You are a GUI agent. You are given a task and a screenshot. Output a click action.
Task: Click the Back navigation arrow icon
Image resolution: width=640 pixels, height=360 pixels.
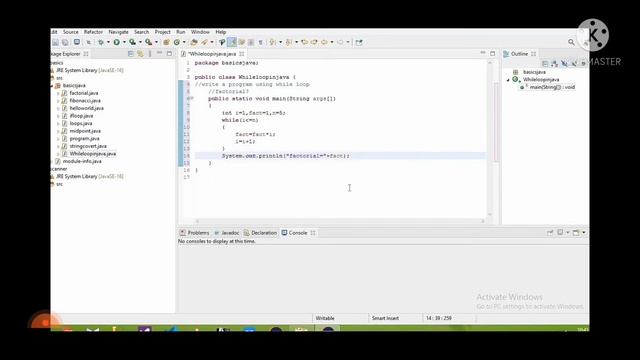(324, 42)
